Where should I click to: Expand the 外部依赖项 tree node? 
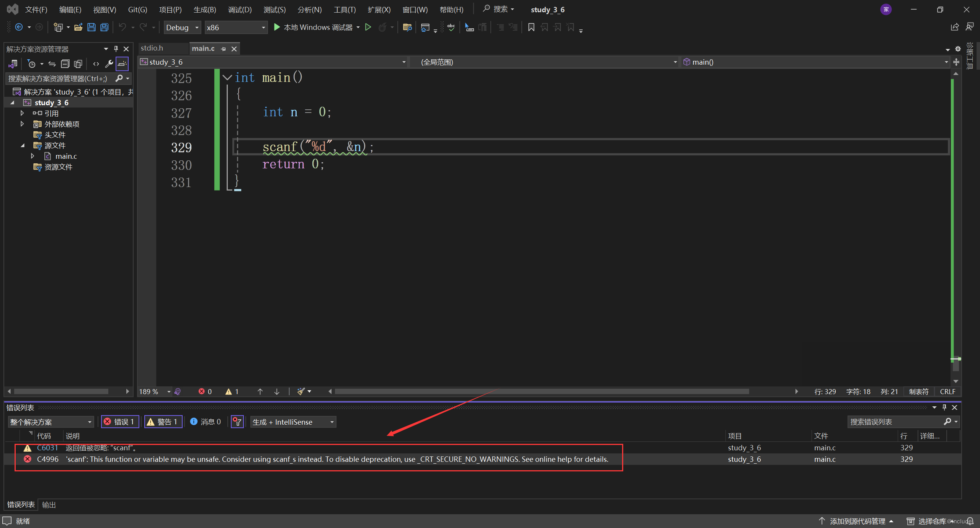pyautogui.click(x=22, y=124)
